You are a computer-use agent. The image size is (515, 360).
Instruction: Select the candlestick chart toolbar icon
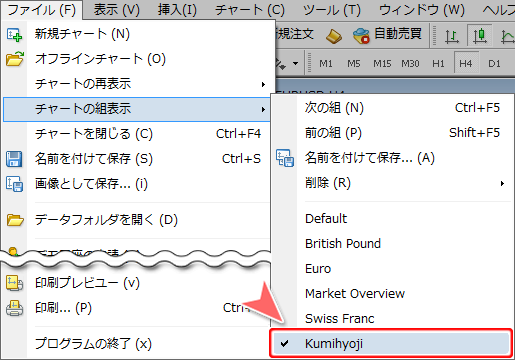(480, 35)
